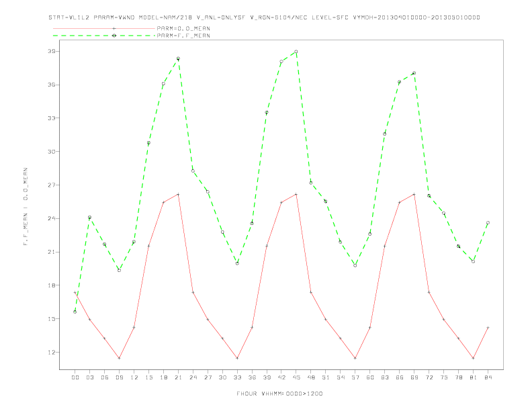Click the x-axis tick label 00
The width and height of the screenshot is (532, 411).
click(75, 377)
